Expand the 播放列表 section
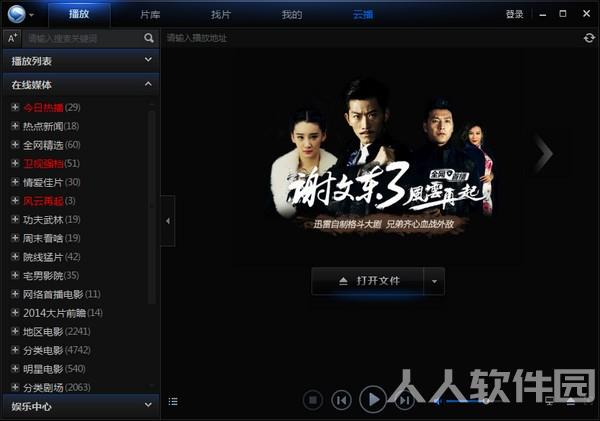The height and width of the screenshot is (421, 600). coord(81,60)
